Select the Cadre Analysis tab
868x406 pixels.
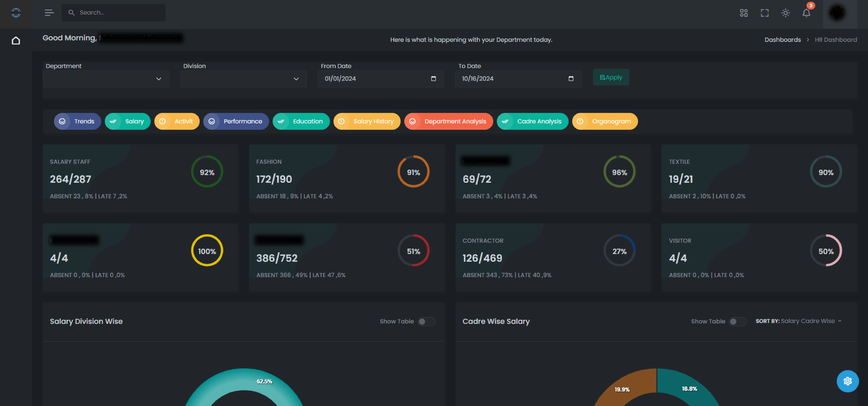(533, 121)
